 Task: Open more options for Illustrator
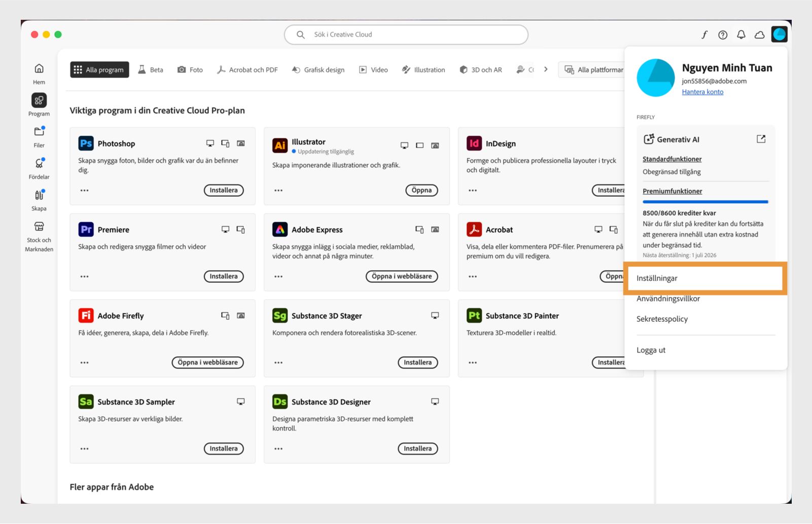click(x=278, y=191)
